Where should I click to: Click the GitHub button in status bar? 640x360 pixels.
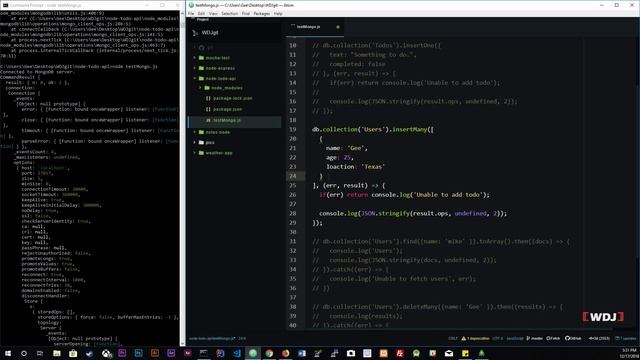click(573, 338)
